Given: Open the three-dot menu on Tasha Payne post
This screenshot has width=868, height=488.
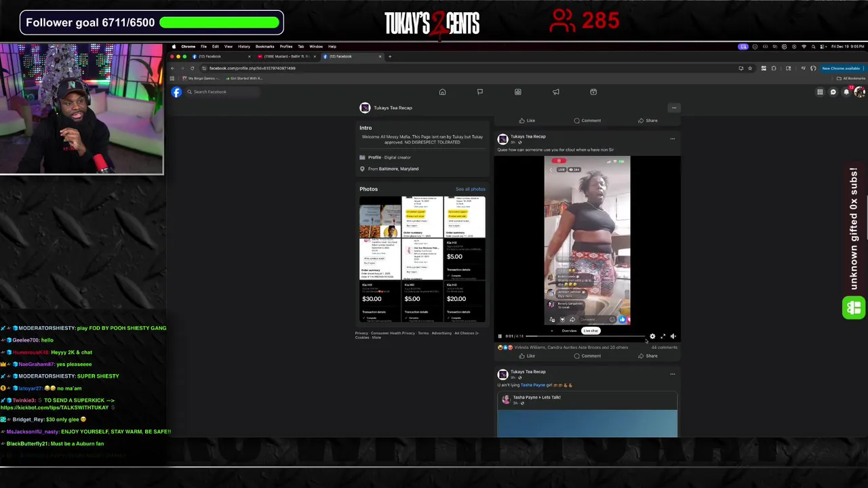Looking at the screenshot, I should 672,374.
